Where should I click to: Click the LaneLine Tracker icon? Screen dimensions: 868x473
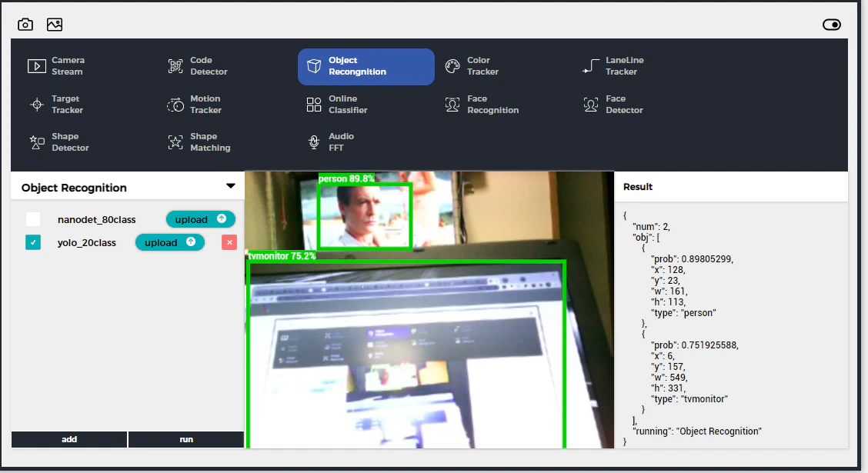[591, 66]
